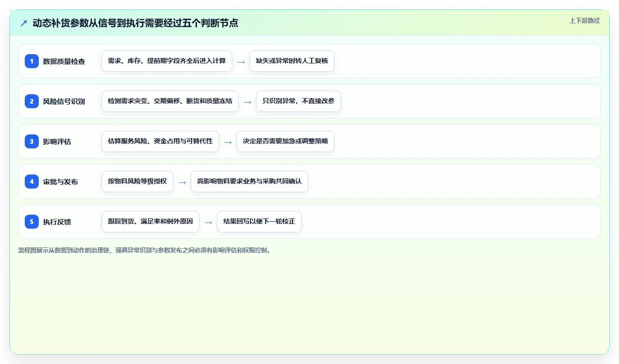Select the 风险信号识别 step label
The width and height of the screenshot is (619, 364).
click(x=64, y=101)
